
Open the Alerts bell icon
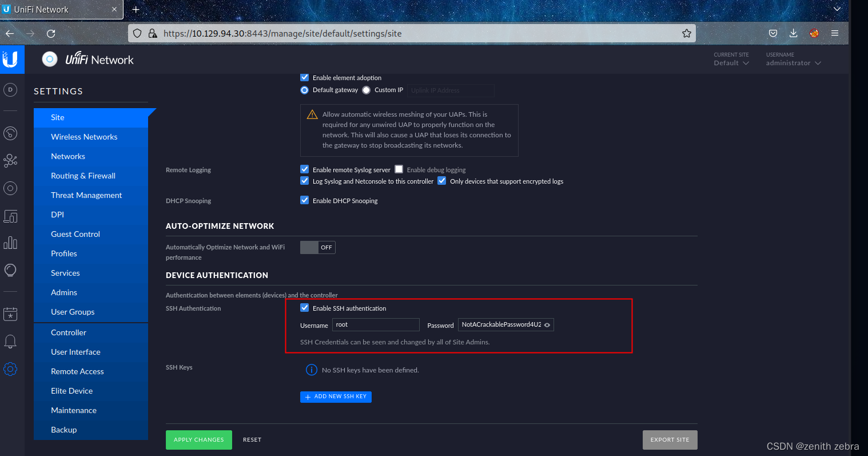(x=10, y=342)
